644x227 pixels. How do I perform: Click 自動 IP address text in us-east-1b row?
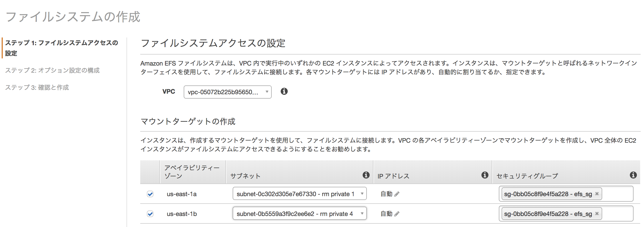tap(386, 214)
